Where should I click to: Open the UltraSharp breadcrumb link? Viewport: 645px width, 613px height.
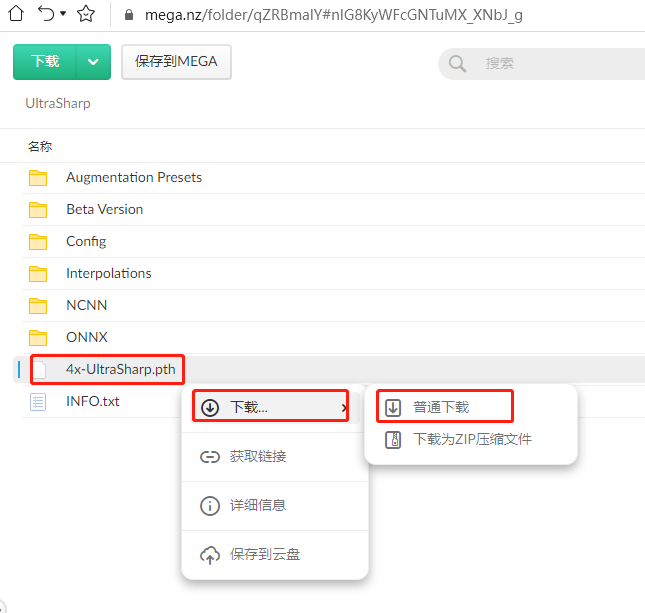coord(58,103)
